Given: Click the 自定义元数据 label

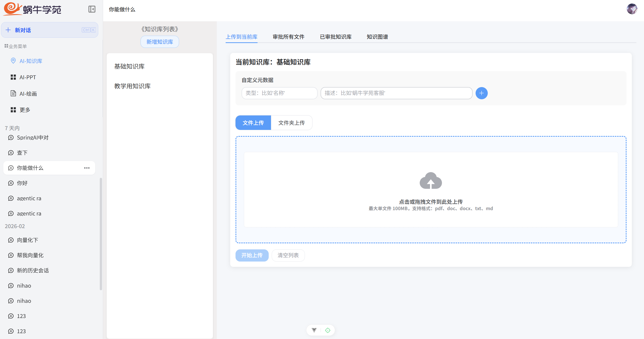Looking at the screenshot, I should coord(258,80).
